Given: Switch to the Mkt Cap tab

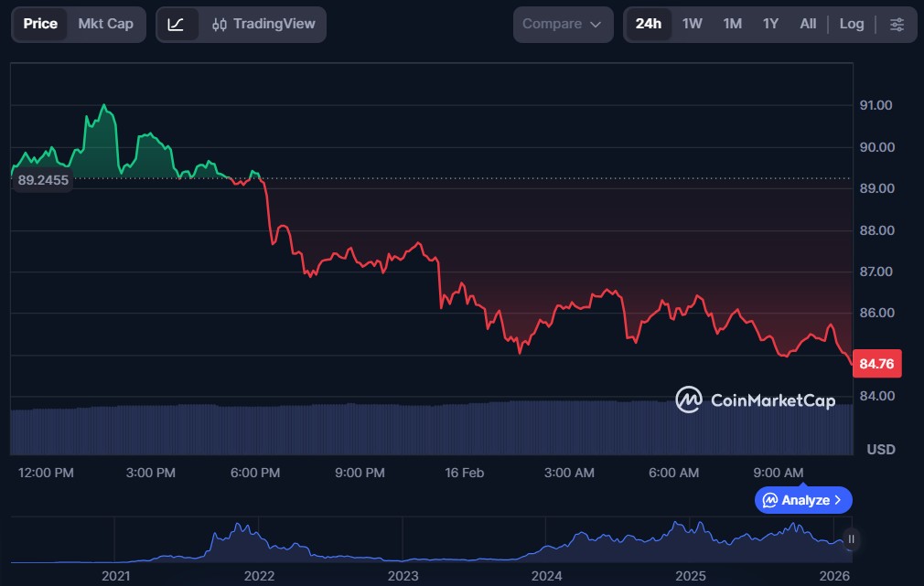Looking at the screenshot, I should [105, 24].
